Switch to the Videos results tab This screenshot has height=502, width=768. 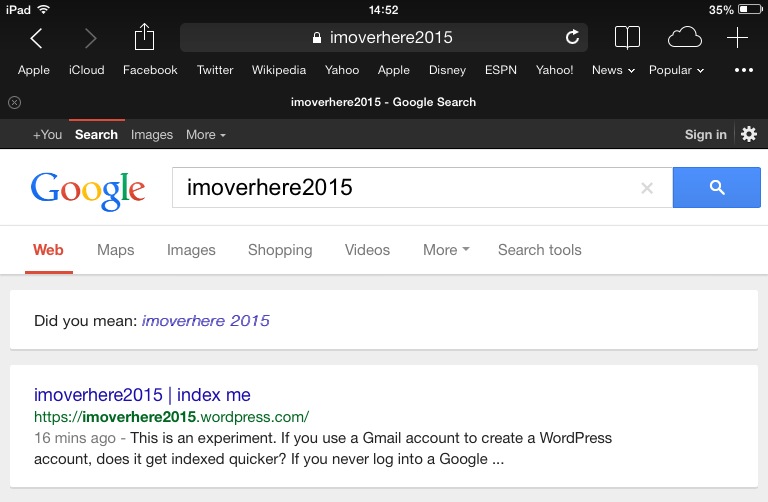[367, 250]
